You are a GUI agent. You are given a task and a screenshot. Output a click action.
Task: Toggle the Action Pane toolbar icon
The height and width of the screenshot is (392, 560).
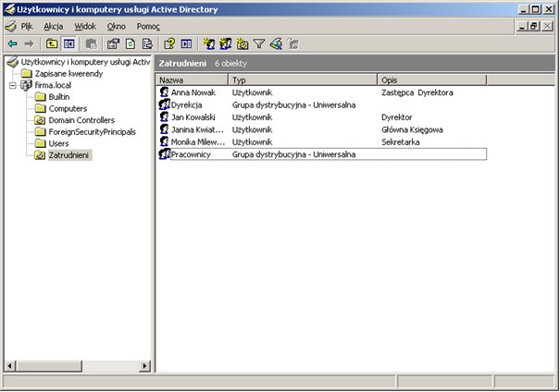[x=186, y=43]
